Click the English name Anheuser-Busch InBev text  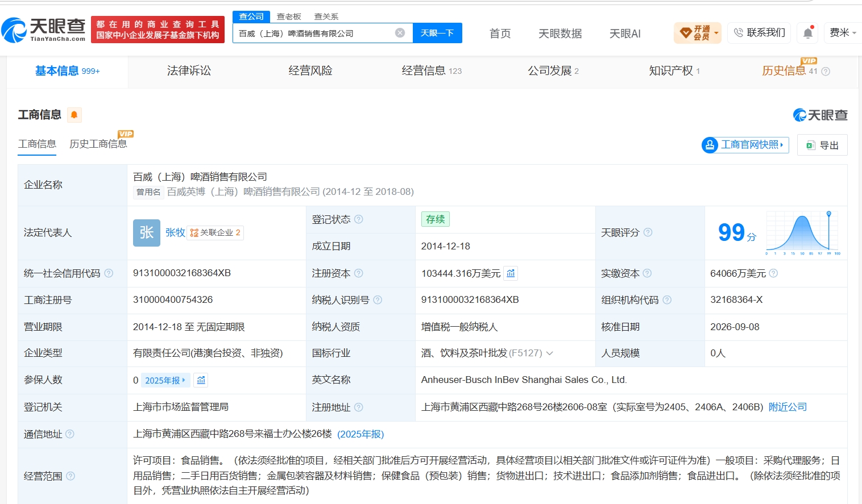coord(524,380)
